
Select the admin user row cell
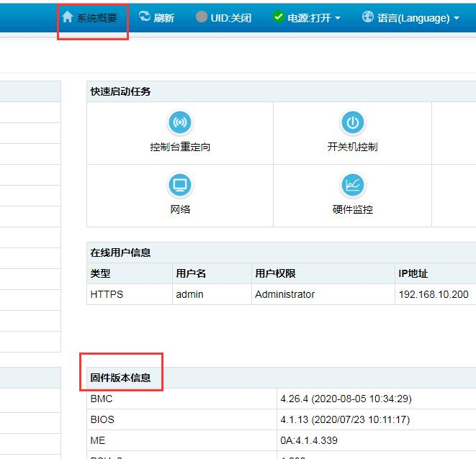click(189, 294)
